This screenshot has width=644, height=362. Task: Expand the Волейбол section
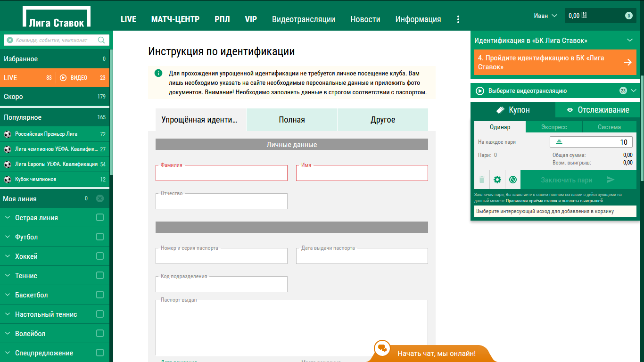coord(8,334)
